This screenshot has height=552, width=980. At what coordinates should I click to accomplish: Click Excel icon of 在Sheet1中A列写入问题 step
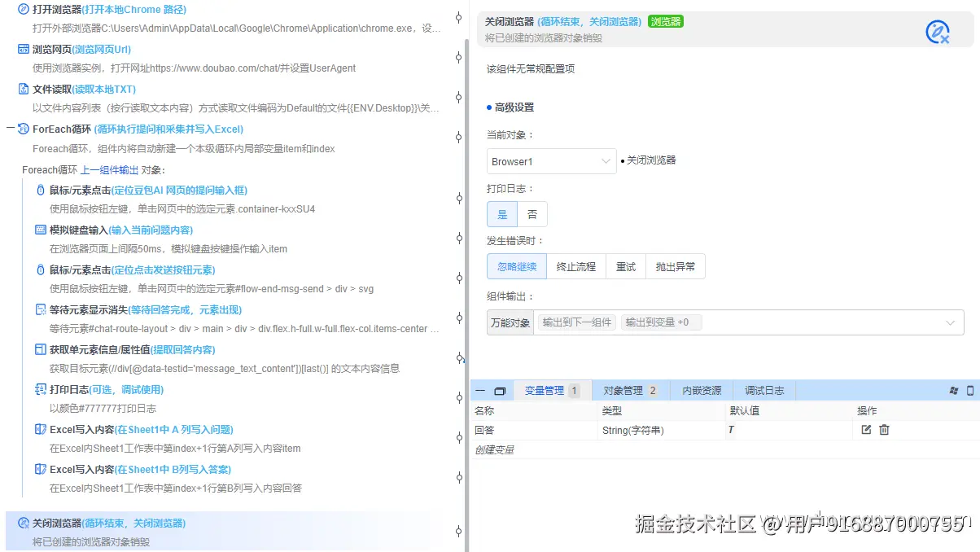pyautogui.click(x=41, y=429)
